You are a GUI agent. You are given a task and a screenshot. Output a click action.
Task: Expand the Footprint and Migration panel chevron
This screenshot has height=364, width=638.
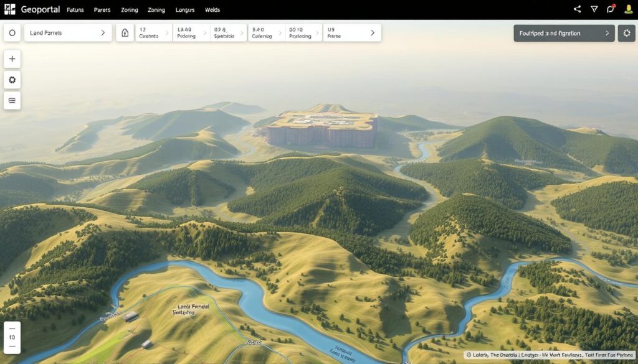pyautogui.click(x=609, y=32)
